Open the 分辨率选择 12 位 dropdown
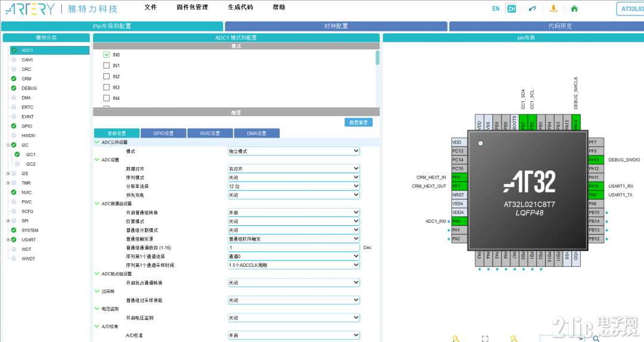The width and height of the screenshot is (644, 342). point(293,186)
